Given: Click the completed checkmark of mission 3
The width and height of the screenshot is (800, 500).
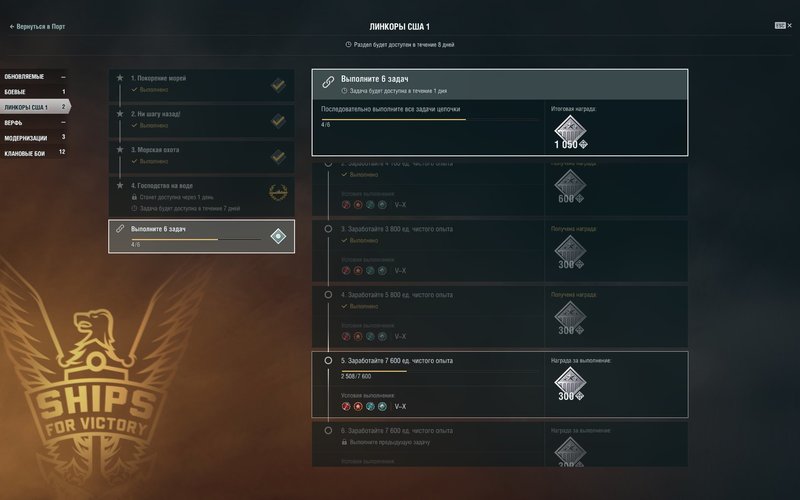Looking at the screenshot, I should pos(278,156).
